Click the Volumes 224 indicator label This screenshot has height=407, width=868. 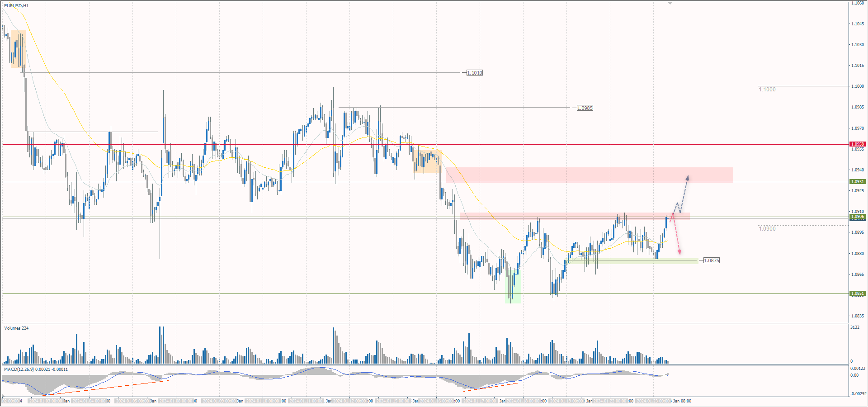tap(16, 328)
